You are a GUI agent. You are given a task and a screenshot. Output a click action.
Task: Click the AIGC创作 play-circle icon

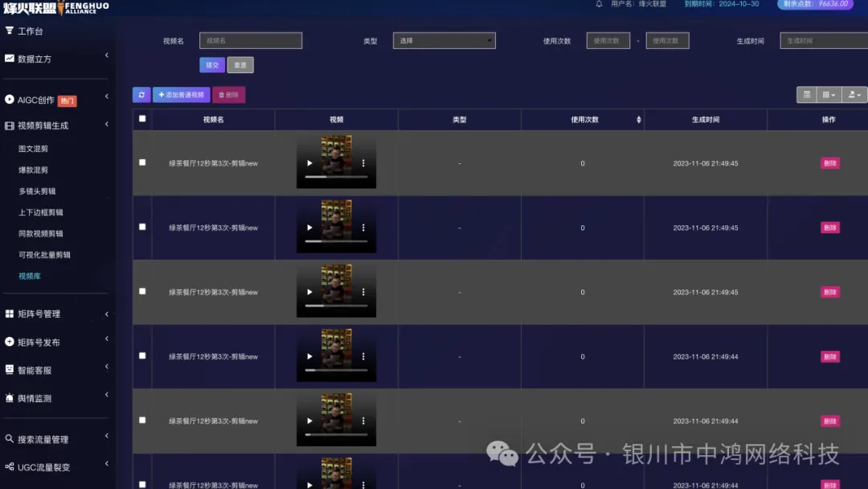pos(10,99)
